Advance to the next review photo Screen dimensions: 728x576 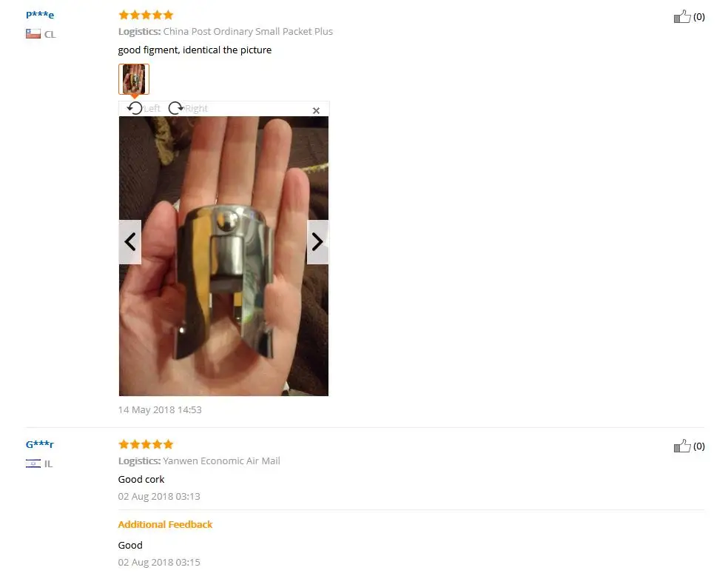pos(317,241)
